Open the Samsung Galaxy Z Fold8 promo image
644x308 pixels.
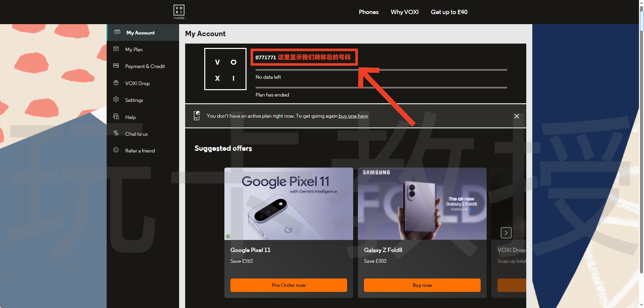click(422, 204)
